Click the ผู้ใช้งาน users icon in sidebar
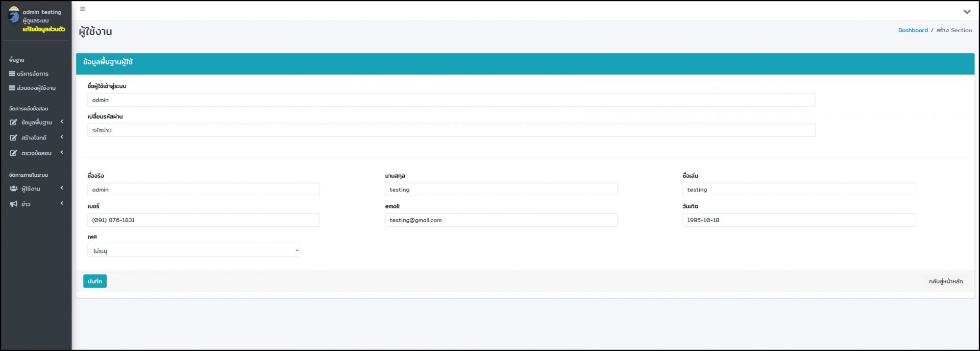Image resolution: width=980 pixels, height=351 pixels. pyautogui.click(x=14, y=189)
